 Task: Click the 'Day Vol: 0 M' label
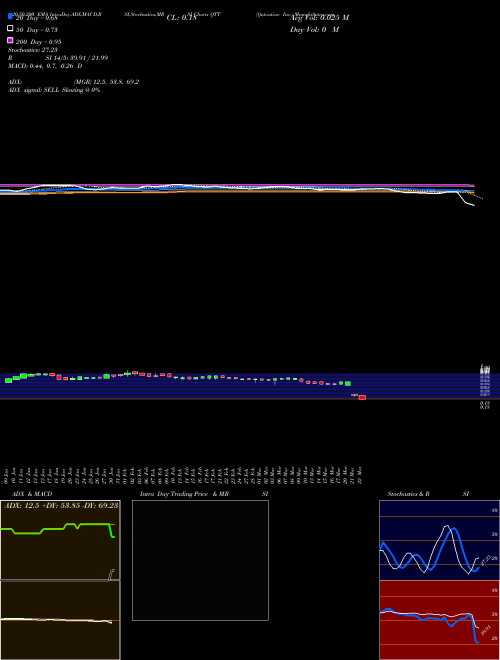(x=314, y=30)
